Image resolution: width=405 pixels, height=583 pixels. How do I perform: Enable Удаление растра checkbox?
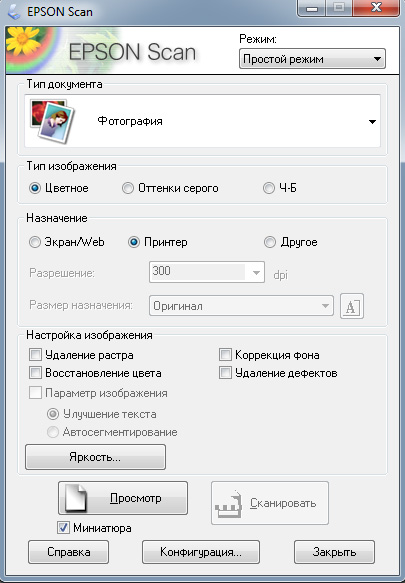click(x=35, y=355)
